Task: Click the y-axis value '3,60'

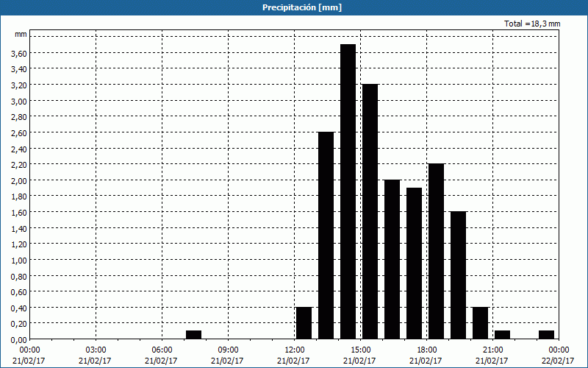Action: click(19, 53)
